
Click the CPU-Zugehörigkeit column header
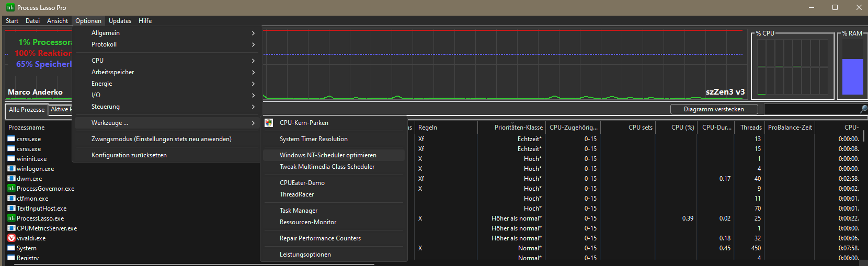click(573, 128)
